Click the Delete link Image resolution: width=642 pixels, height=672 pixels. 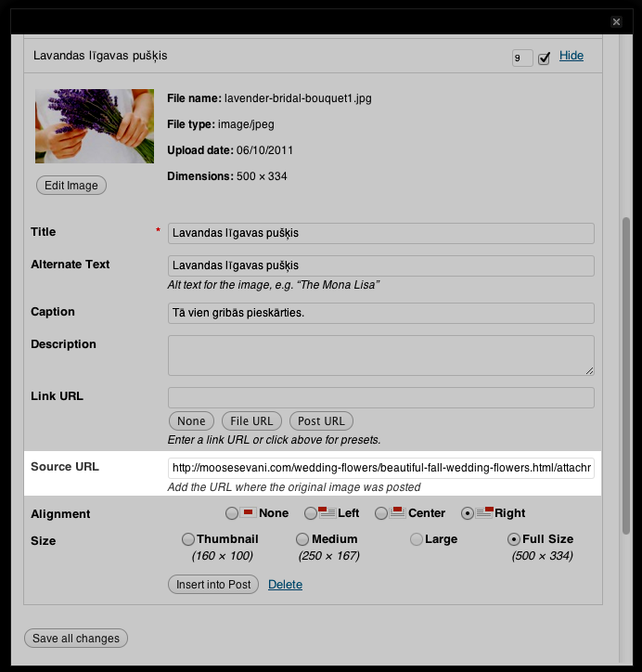coord(285,585)
